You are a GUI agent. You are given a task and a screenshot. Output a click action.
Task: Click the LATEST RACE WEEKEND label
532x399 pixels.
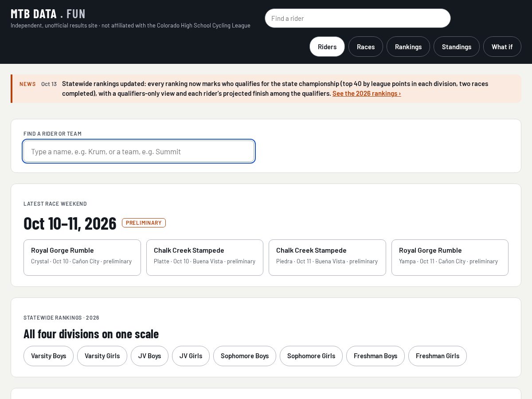click(55, 204)
